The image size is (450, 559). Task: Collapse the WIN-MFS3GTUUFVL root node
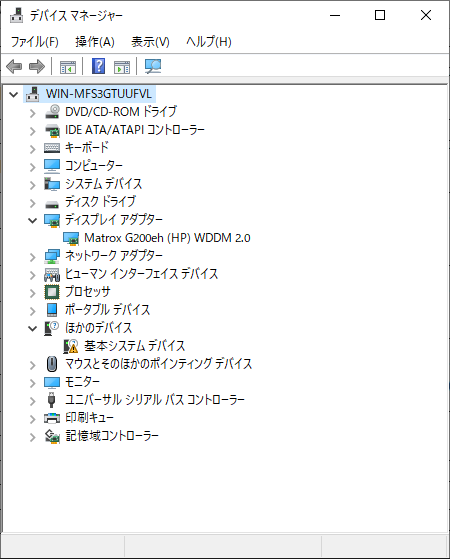coord(14,95)
